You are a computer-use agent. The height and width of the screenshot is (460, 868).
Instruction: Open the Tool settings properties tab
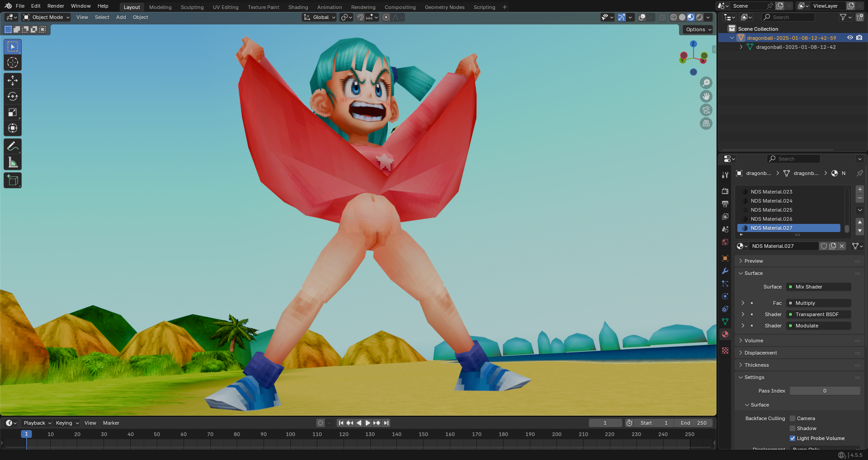pyautogui.click(x=725, y=175)
